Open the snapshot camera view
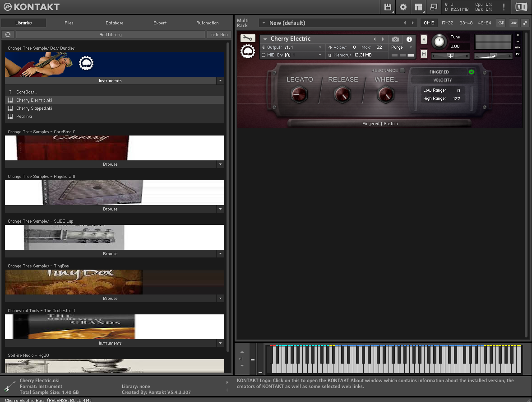Screen dimensions: 532x402 click(x=395, y=39)
